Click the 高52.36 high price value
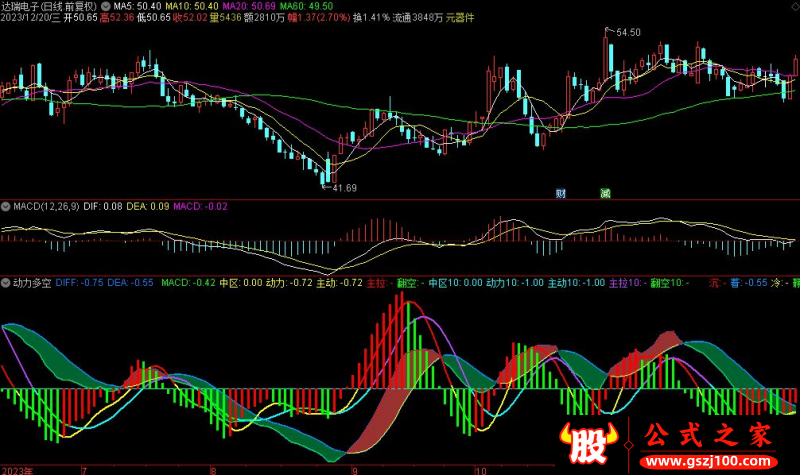The width and height of the screenshot is (800, 475). 117,18
